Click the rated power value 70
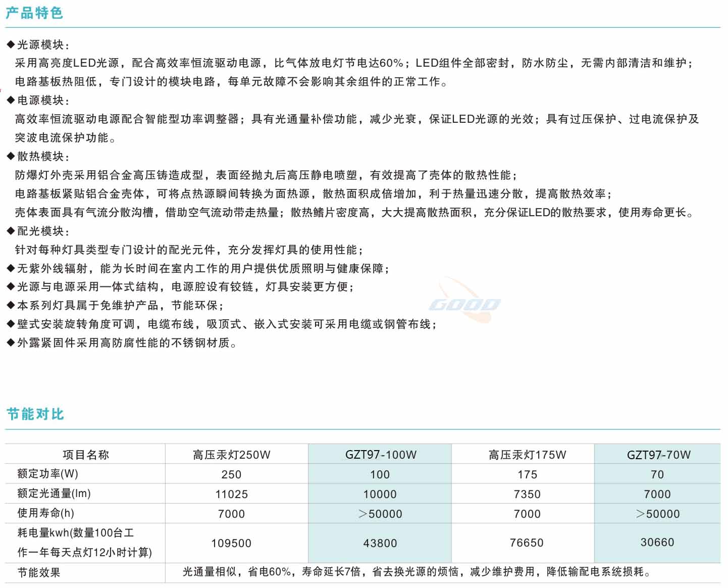 pos(657,474)
